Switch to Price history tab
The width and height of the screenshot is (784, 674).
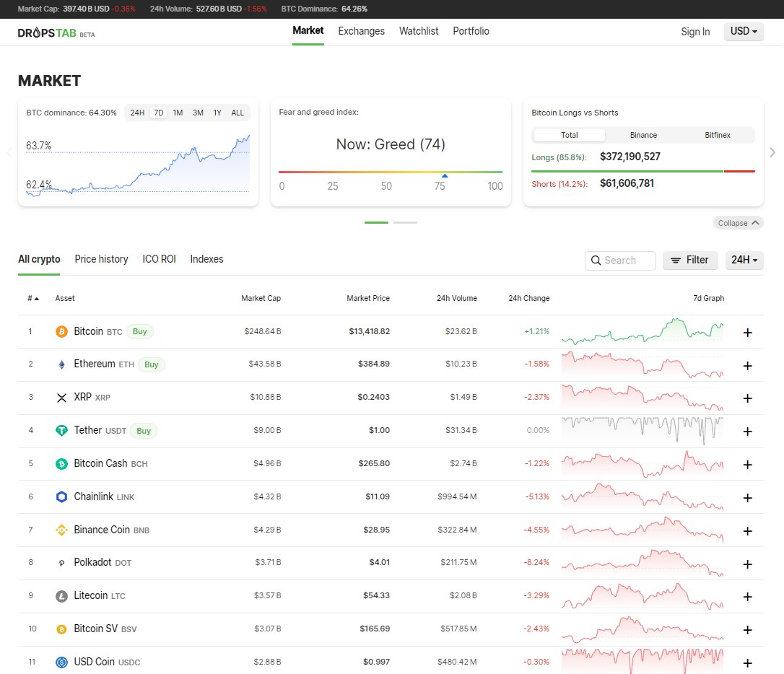point(102,259)
